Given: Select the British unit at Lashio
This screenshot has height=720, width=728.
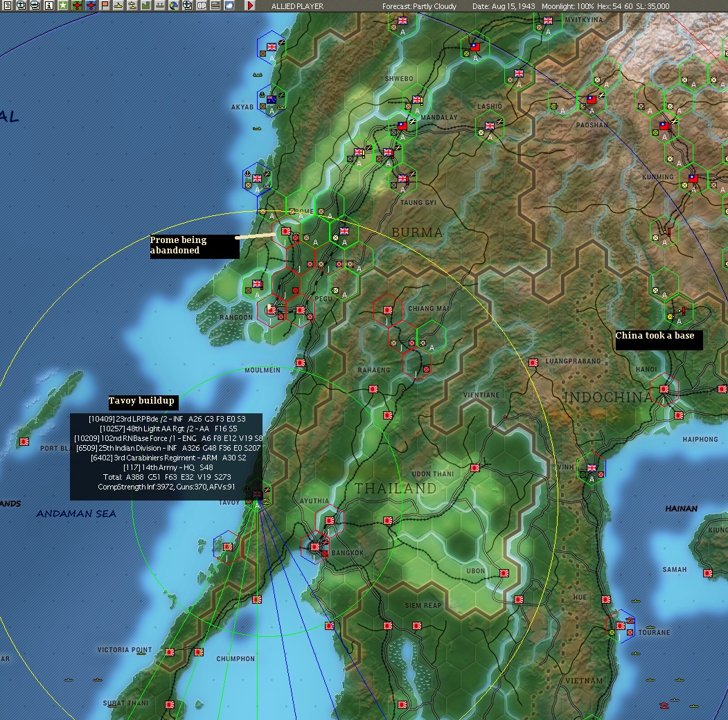Looking at the screenshot, I should [x=489, y=126].
